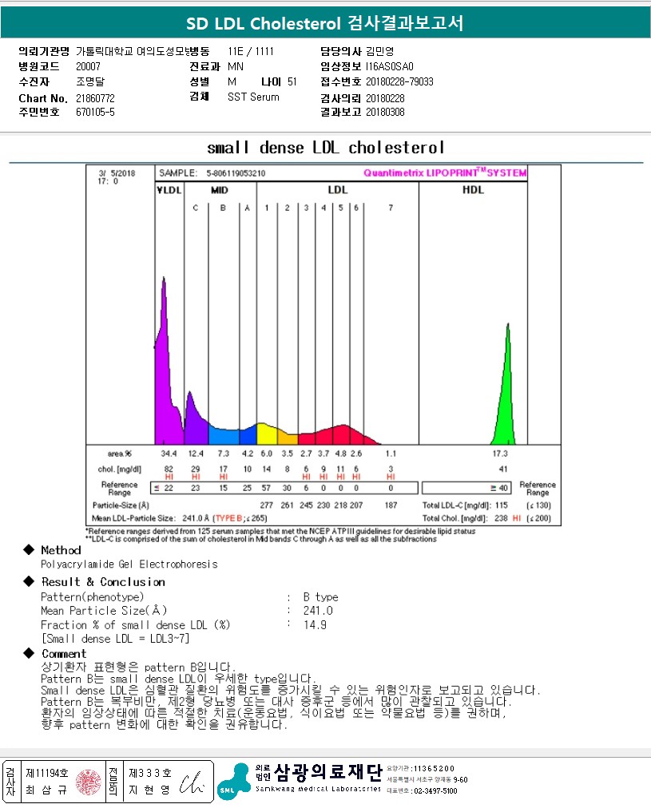
Task: Select the report title 'SD LDL Cholesterol 검사결과보고서'
Action: click(325, 23)
